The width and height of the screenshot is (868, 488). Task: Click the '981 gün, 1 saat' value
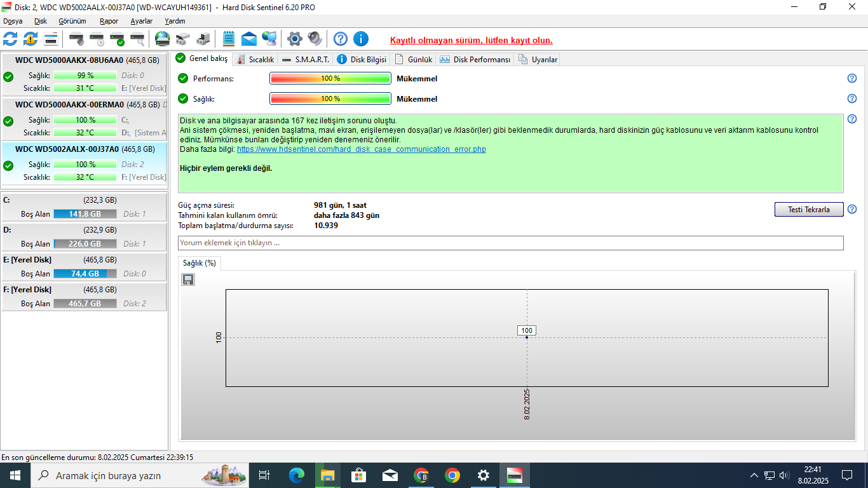[340, 205]
